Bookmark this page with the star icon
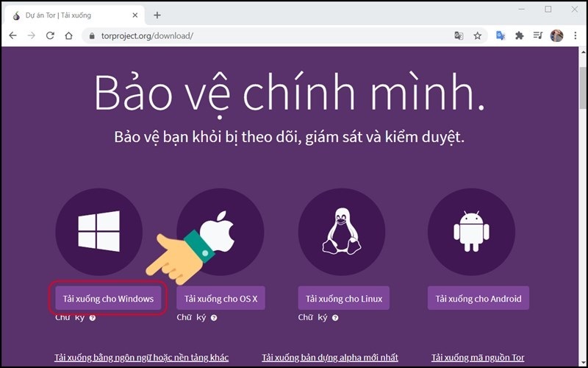The image size is (588, 368). (x=477, y=35)
